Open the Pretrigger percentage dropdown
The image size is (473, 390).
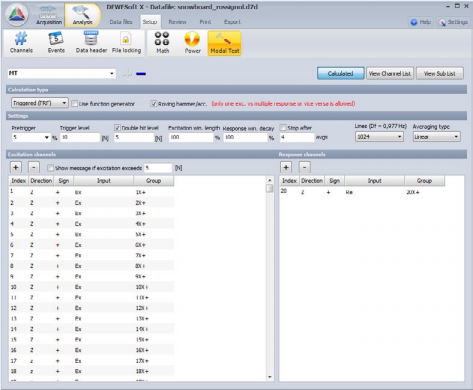coord(31,137)
